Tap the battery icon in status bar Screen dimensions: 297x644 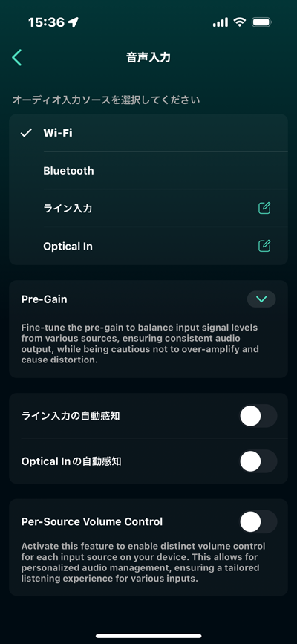(262, 22)
